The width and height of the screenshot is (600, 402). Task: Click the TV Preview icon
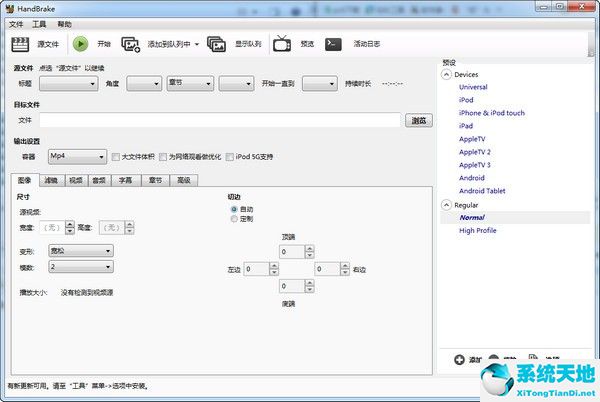[282, 44]
